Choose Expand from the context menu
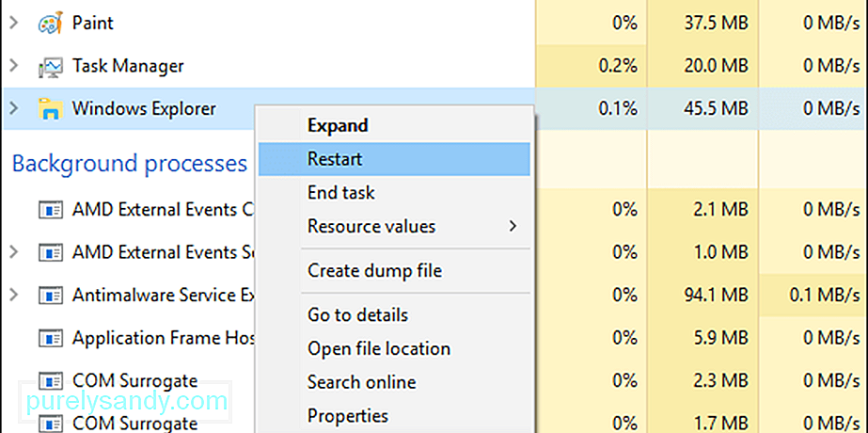Screen dimensions: 868x433 coord(394,125)
